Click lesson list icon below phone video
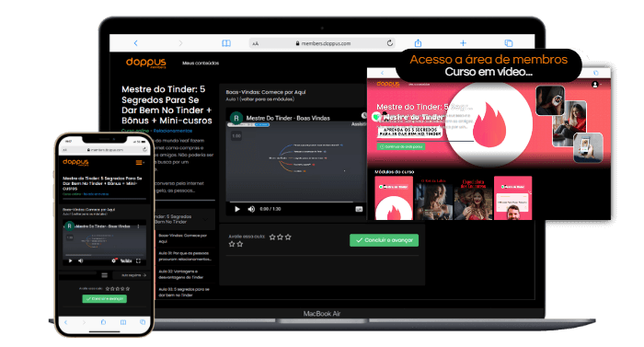 point(104,275)
